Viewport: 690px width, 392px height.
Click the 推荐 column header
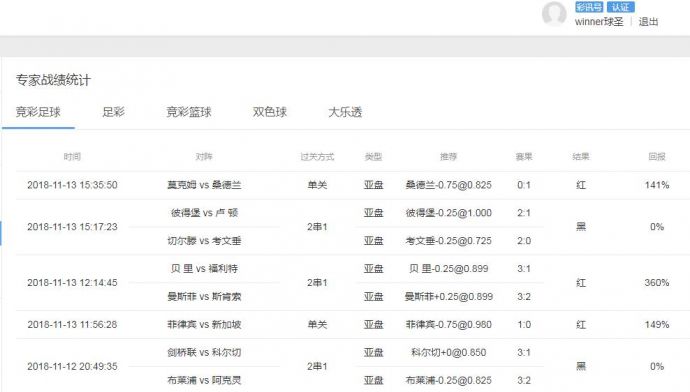[448, 157]
